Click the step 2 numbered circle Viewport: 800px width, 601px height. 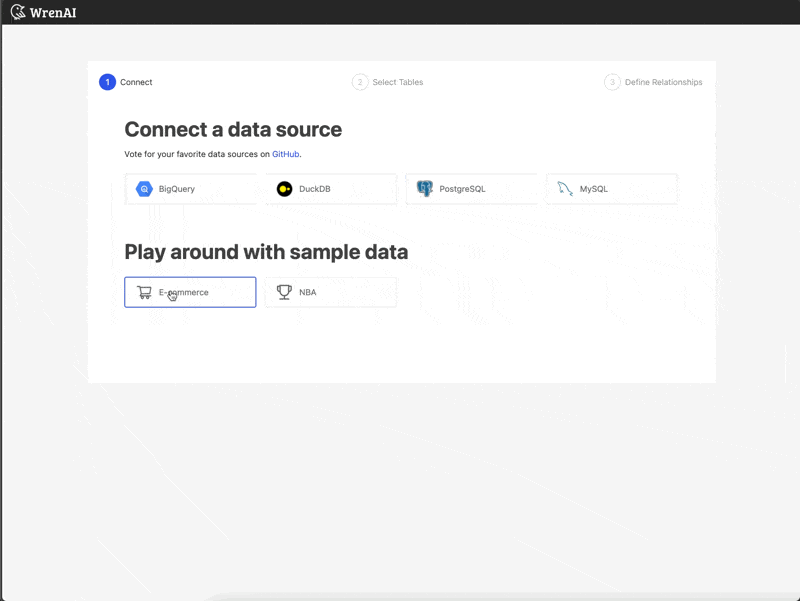tap(359, 82)
